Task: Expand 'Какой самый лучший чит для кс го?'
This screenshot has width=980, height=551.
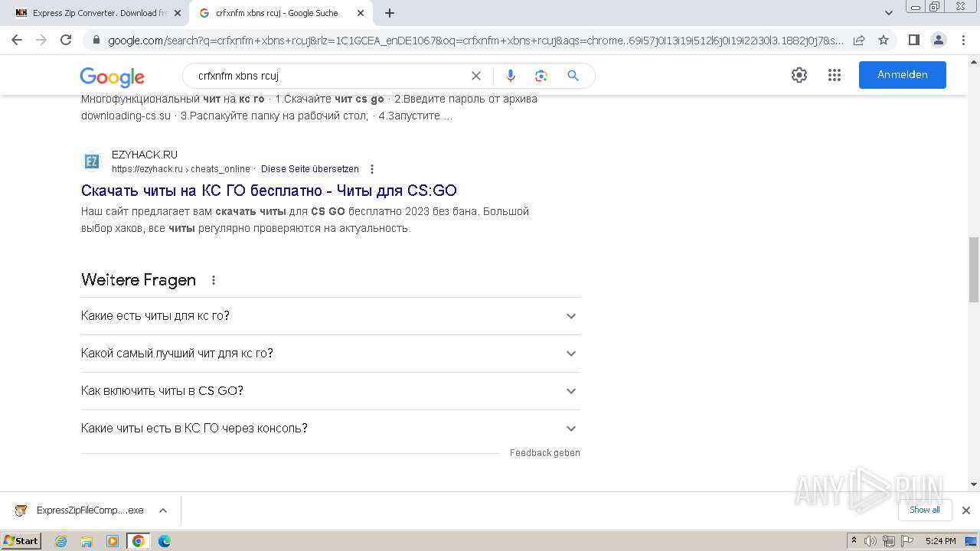Action: [x=331, y=354]
